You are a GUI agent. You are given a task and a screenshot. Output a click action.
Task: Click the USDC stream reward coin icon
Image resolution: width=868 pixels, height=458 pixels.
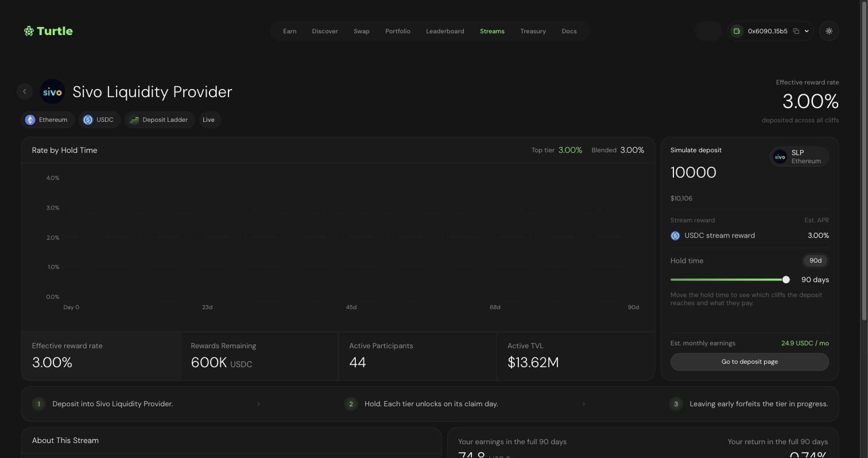click(x=675, y=236)
